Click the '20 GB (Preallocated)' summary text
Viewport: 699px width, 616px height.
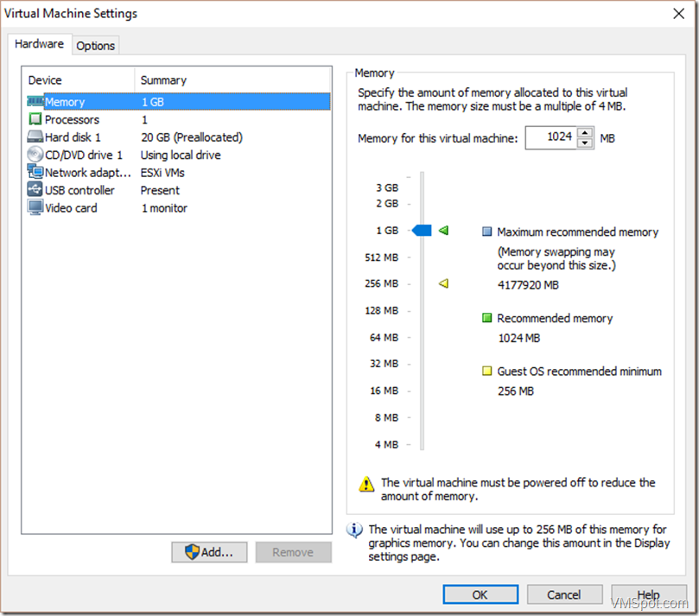[x=192, y=137]
